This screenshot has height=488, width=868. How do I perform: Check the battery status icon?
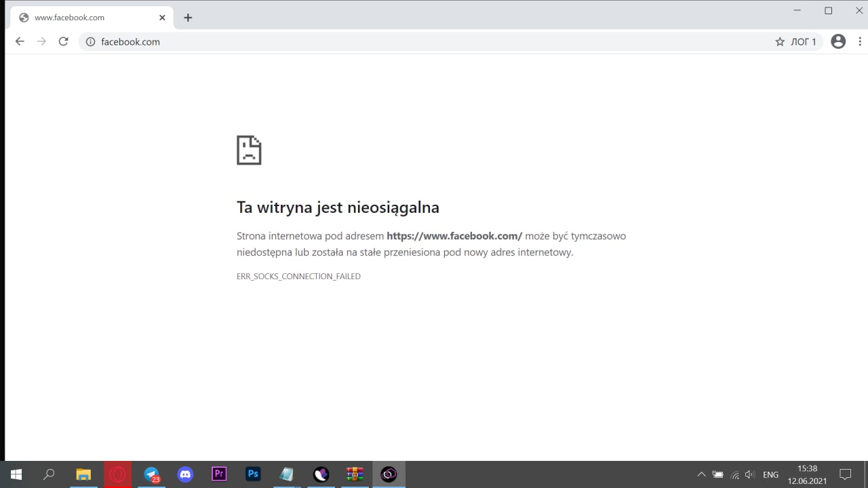[717, 474]
